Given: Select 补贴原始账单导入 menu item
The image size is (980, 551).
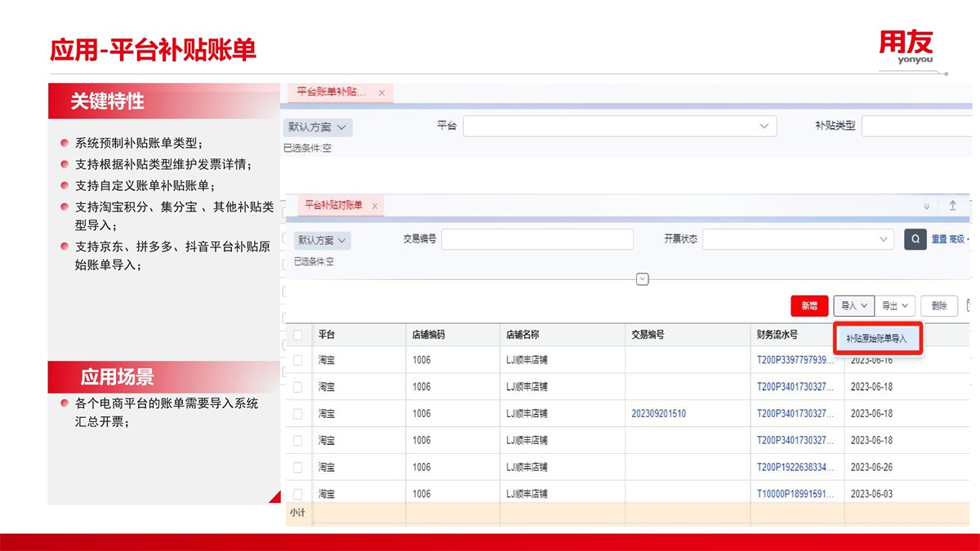Looking at the screenshot, I should click(x=876, y=338).
